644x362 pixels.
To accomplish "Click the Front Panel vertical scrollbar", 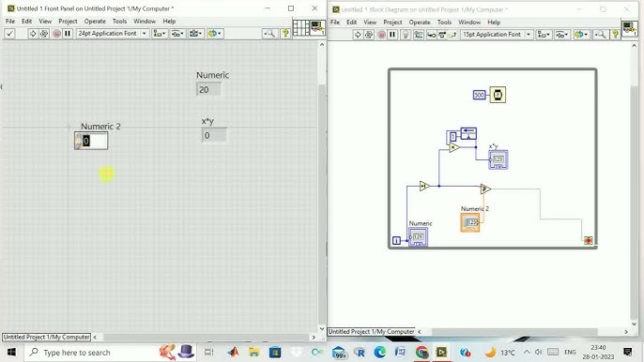I will tap(322, 187).
